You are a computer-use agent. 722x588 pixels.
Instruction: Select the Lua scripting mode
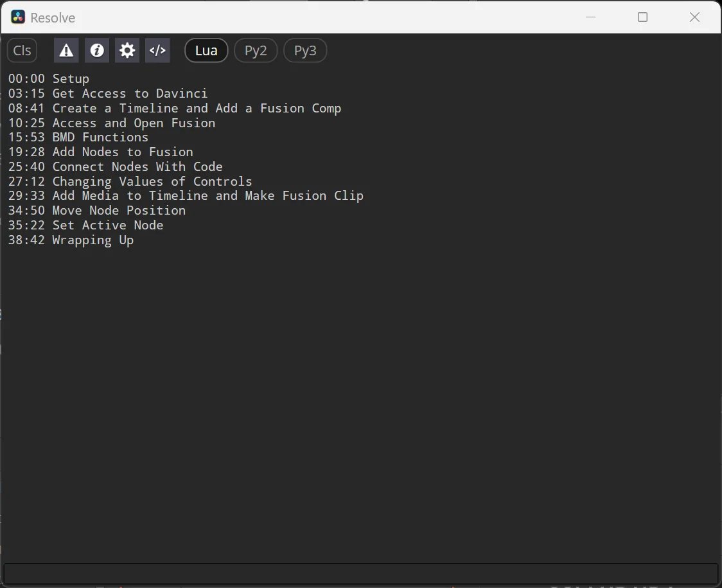pyautogui.click(x=206, y=50)
